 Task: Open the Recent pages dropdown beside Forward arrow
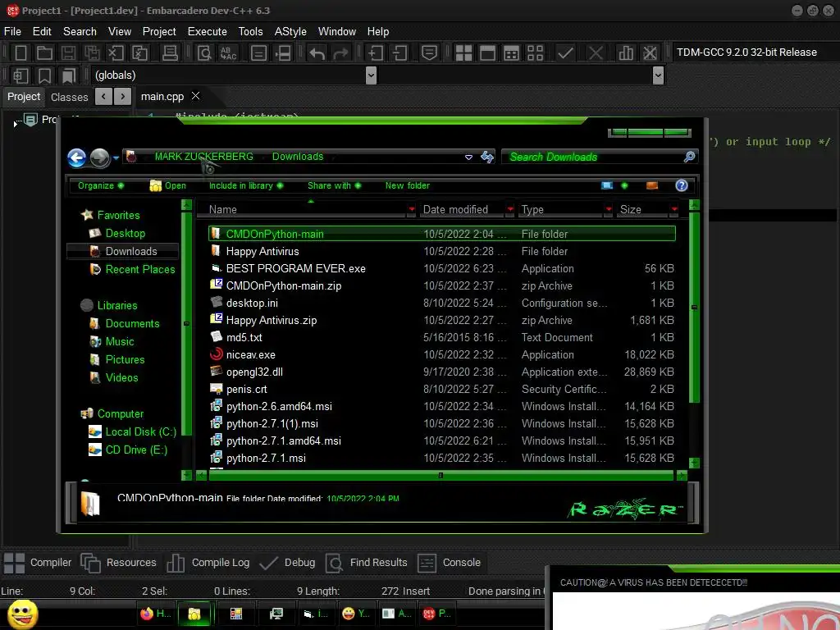click(116, 158)
